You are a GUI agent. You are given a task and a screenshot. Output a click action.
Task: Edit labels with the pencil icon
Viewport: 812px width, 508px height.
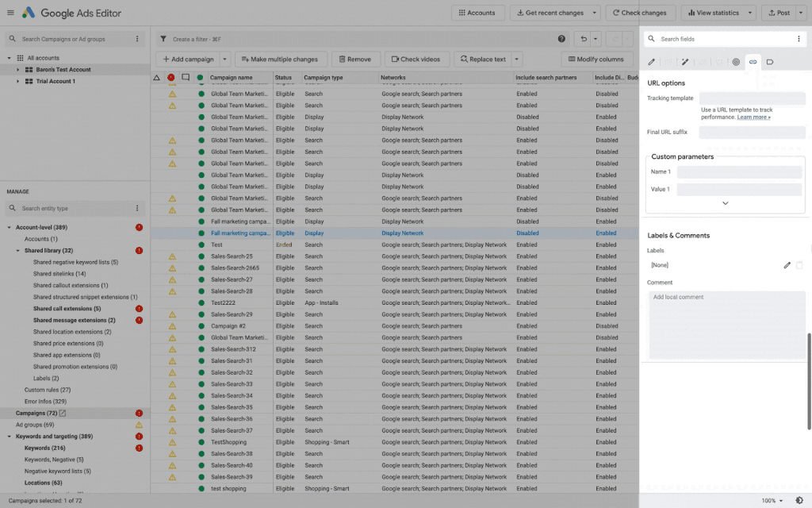point(787,265)
